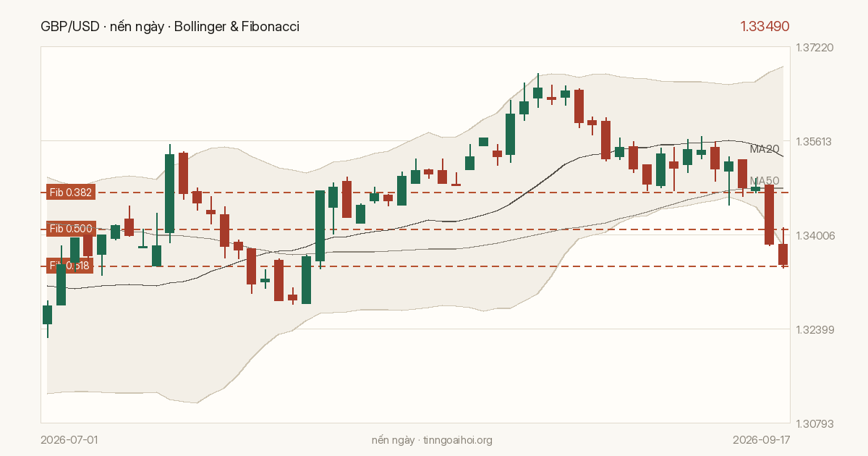Click the 2026-07-01 start date label
Image resolution: width=868 pixels, height=456 pixels.
pyautogui.click(x=69, y=440)
